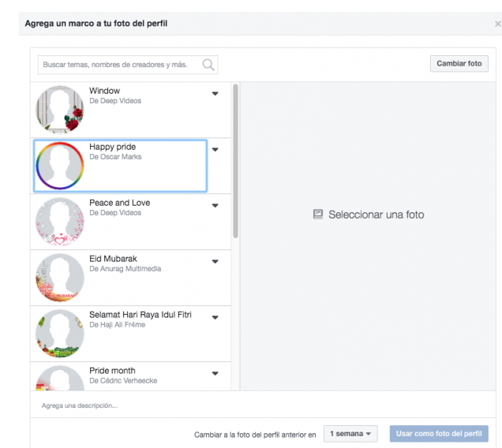Choose Selamat Hari Raya Idul Fitri thumbnail

[x=59, y=334]
